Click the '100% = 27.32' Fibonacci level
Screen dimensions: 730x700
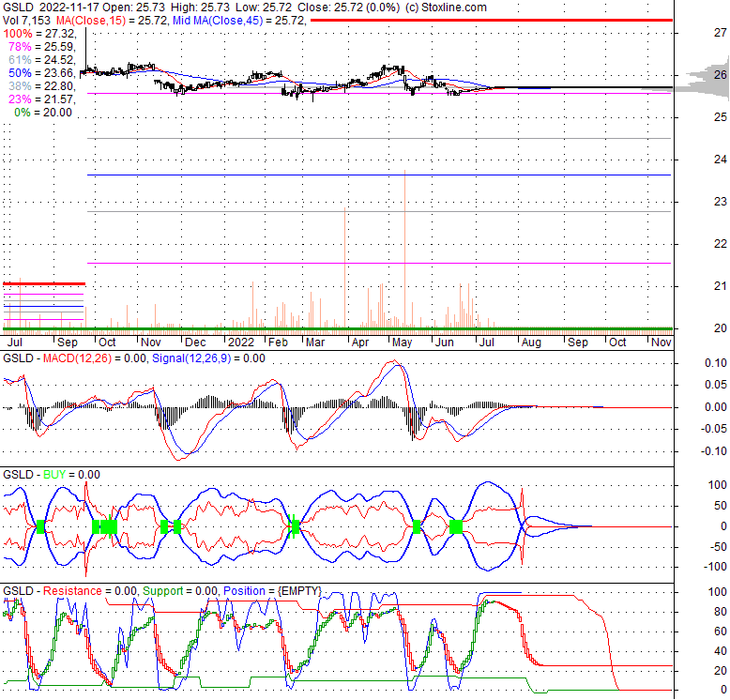pos(39,34)
